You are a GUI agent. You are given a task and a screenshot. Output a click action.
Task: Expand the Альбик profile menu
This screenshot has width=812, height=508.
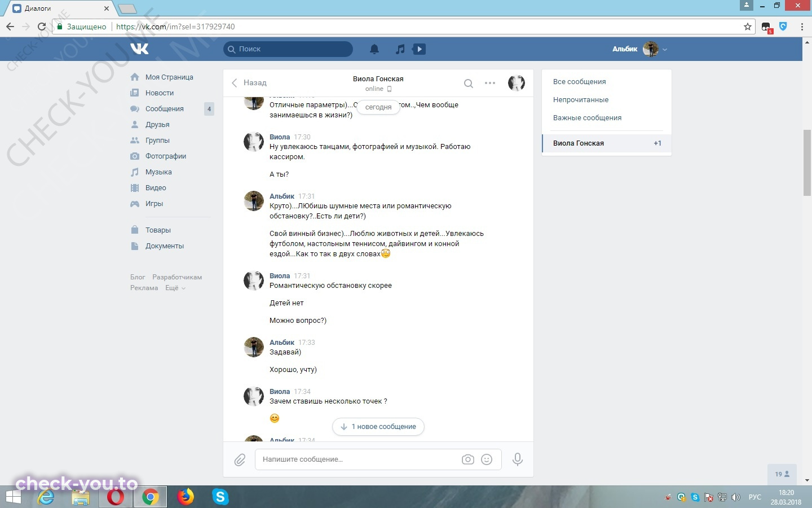click(x=640, y=49)
